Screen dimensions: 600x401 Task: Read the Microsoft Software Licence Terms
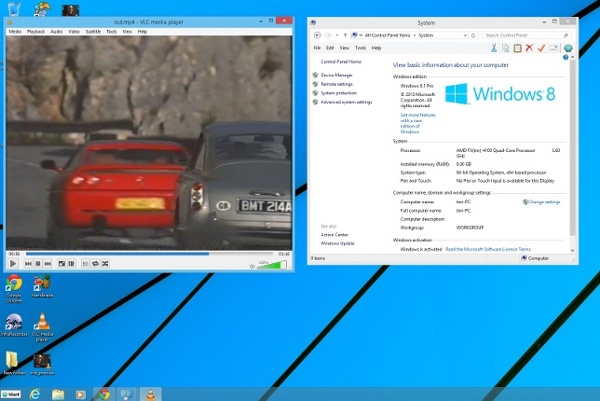pos(488,249)
